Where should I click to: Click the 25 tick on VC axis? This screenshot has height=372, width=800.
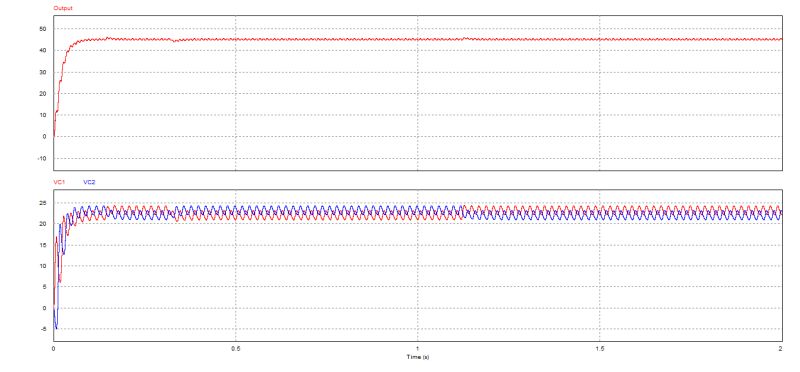[43, 203]
